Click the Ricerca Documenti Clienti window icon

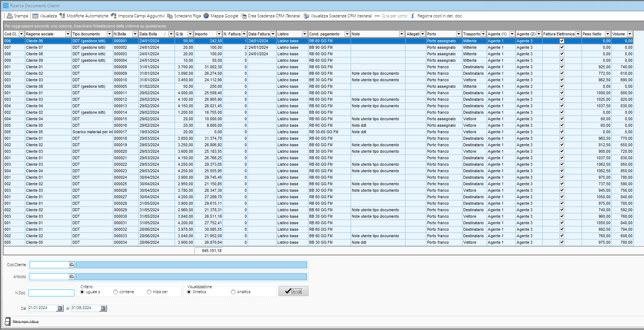(5, 6)
